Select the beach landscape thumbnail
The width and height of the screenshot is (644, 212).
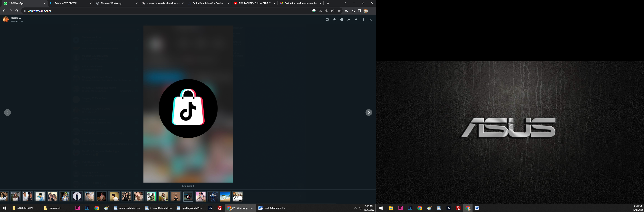[225, 196]
